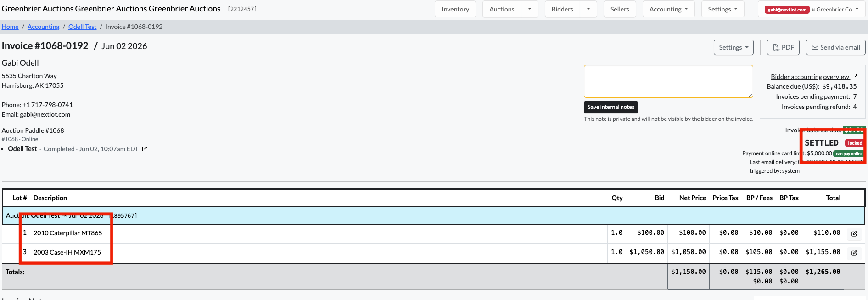Click the locked status badge
This screenshot has width=868, height=300.
pos(855,143)
